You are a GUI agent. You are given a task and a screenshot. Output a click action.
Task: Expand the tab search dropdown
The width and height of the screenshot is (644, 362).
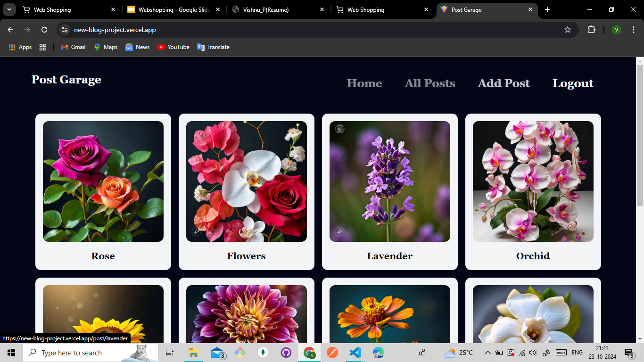pyautogui.click(x=9, y=9)
